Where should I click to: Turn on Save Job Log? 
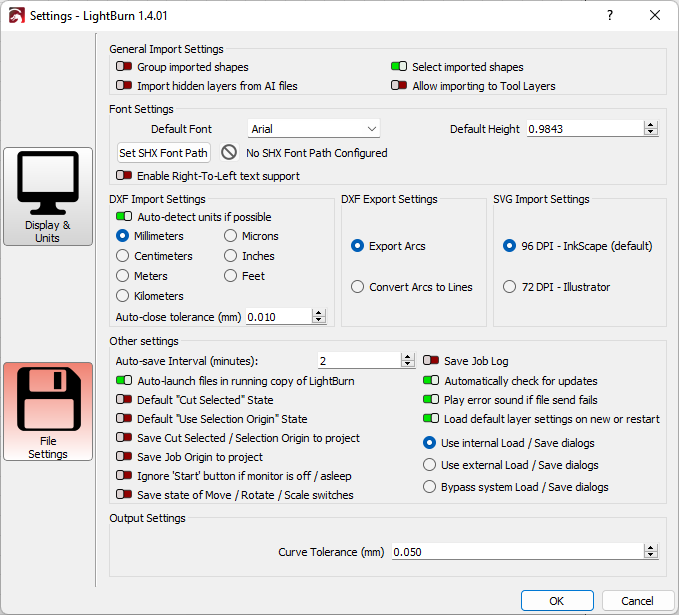[431, 360]
